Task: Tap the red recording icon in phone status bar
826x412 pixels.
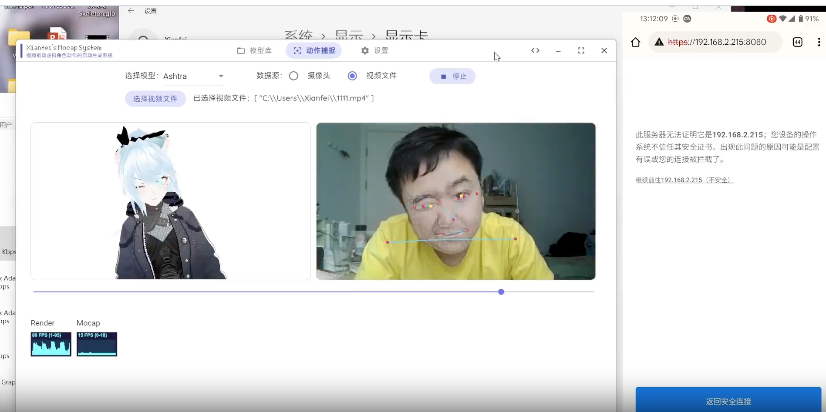Action: 771,18
